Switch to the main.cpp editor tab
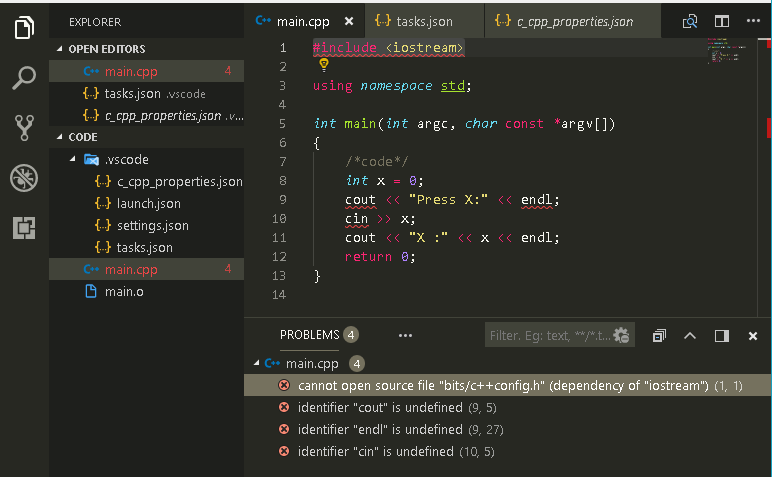Viewport: 772px width, 477px height. (x=304, y=21)
